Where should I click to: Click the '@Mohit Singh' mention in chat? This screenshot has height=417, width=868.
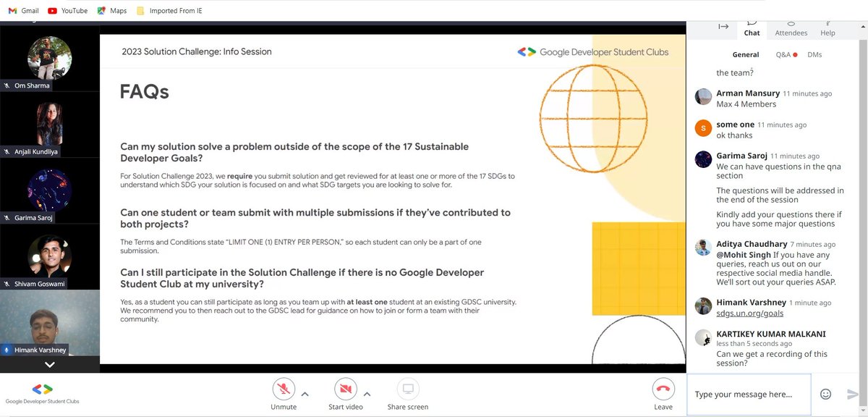click(744, 255)
